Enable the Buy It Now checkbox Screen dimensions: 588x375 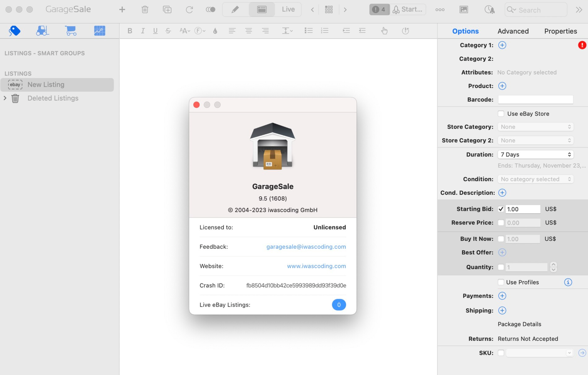(x=501, y=239)
